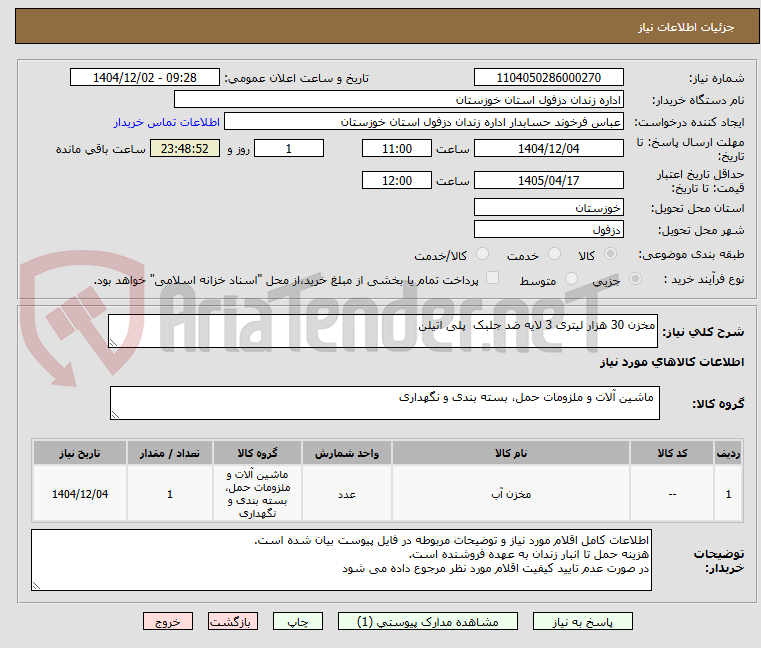Viewport: 761px width, 648px height.
Task: Click the 1404/12/04 need date table cell
Action: coord(80,494)
